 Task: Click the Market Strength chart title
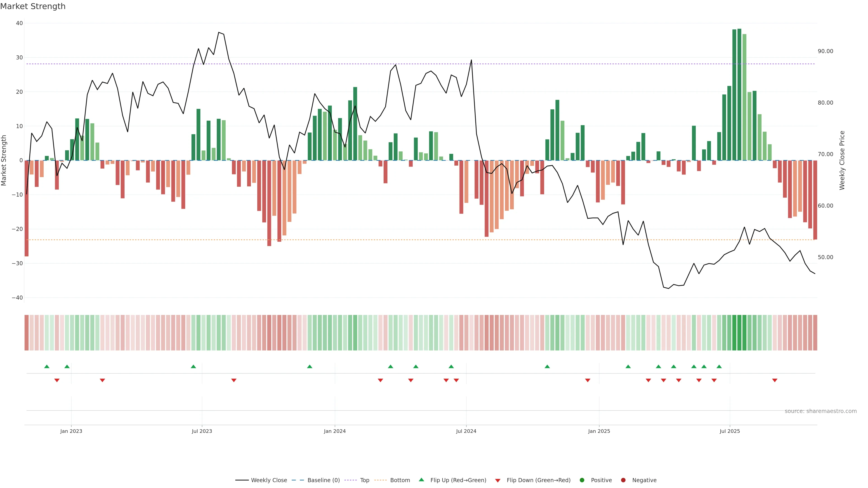[33, 6]
